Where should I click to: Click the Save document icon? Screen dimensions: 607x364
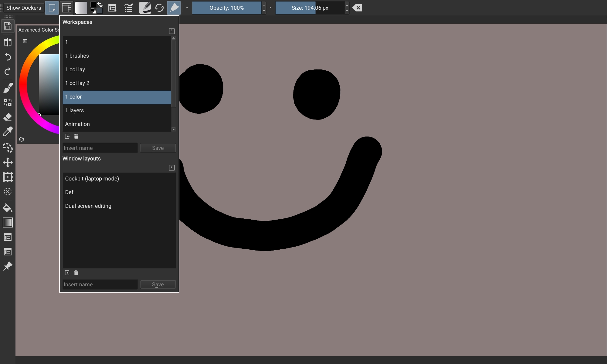(8, 26)
